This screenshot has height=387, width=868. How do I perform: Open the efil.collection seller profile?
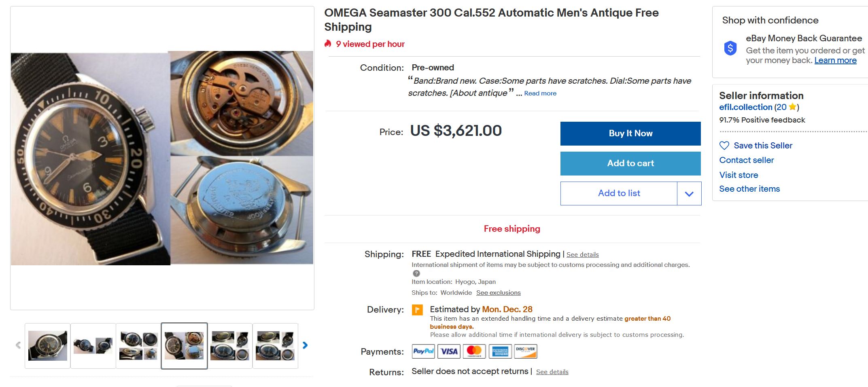coord(746,107)
